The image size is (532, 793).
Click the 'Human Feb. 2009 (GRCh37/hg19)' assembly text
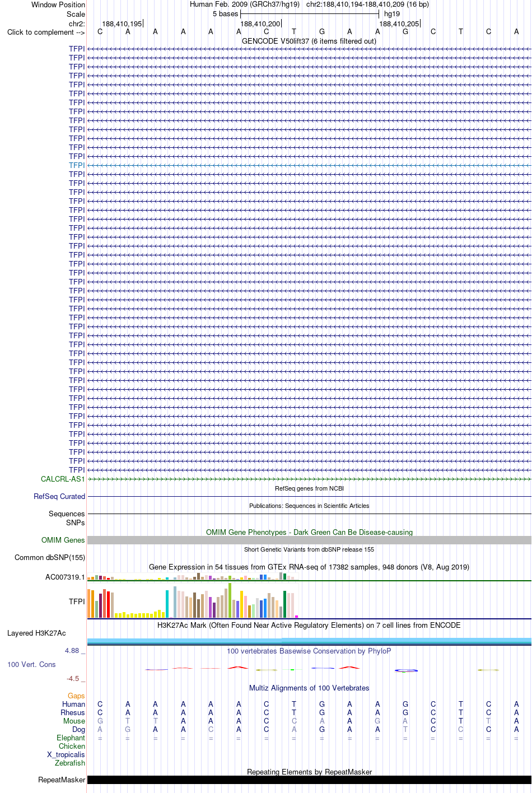point(245,4)
